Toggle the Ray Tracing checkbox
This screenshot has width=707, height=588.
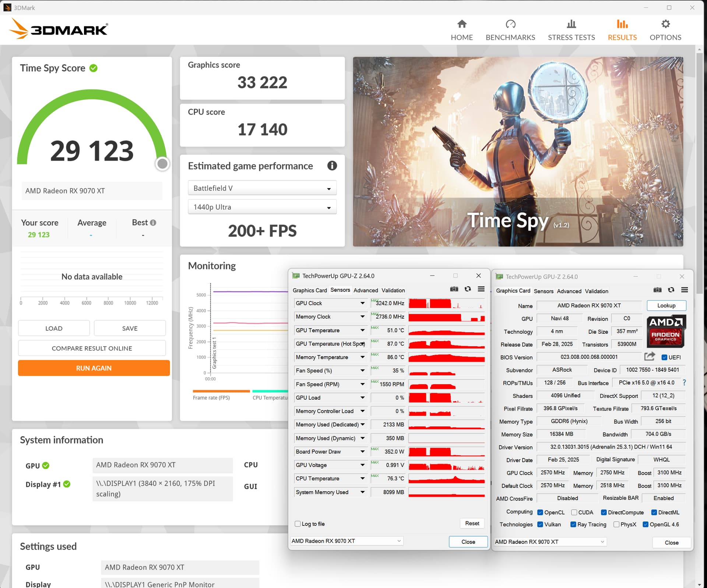tap(573, 524)
